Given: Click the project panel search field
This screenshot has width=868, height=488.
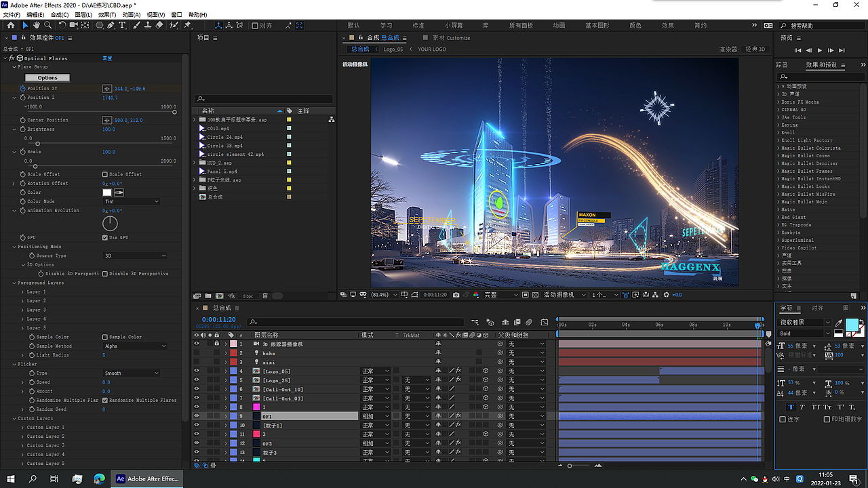Looking at the screenshot, I should tap(264, 99).
